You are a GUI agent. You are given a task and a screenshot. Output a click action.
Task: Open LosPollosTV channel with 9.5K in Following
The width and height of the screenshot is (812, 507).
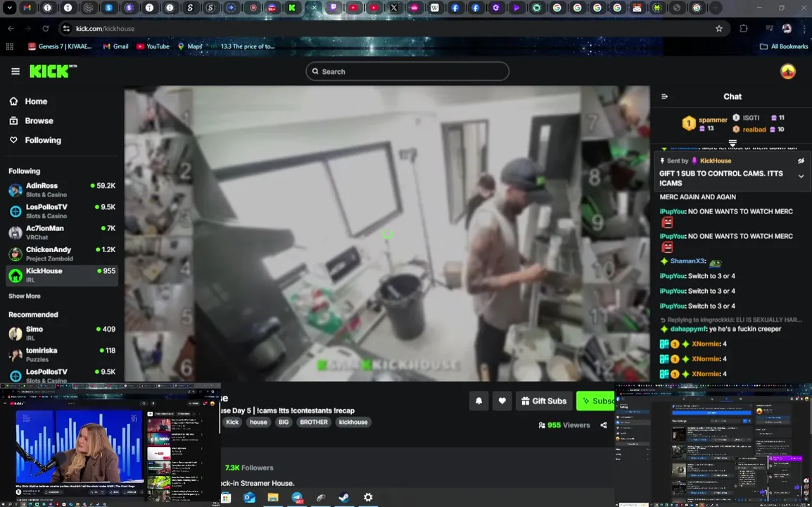coord(62,211)
